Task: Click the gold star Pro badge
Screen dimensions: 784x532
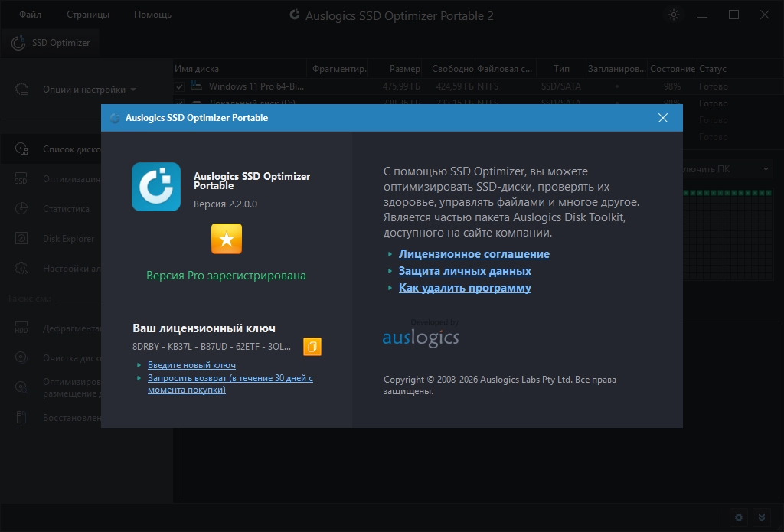Action: pyautogui.click(x=227, y=239)
